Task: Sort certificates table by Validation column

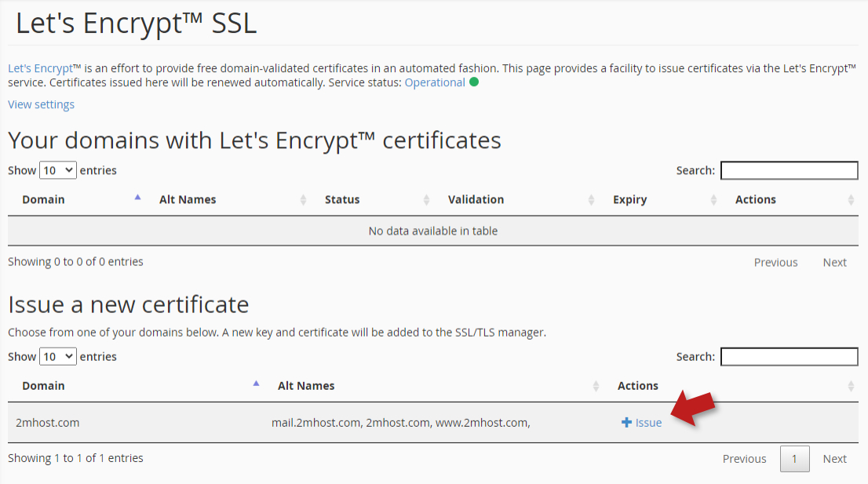Action: [x=476, y=199]
